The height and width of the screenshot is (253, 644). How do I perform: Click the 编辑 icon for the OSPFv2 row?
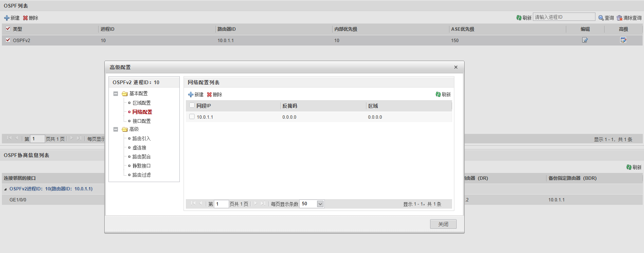pos(585,40)
